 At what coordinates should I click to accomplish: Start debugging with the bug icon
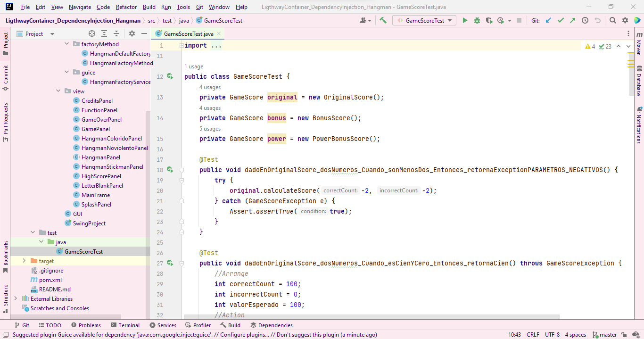pos(477,20)
